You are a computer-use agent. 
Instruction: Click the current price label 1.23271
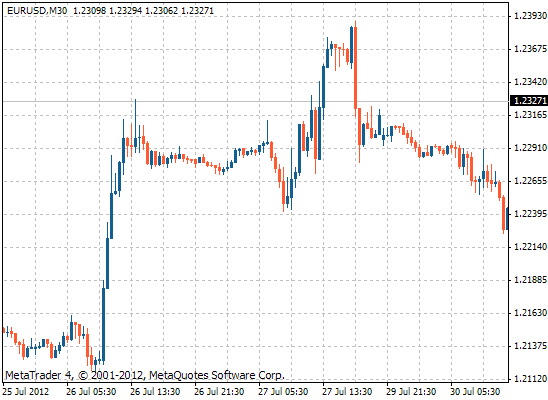pos(529,101)
